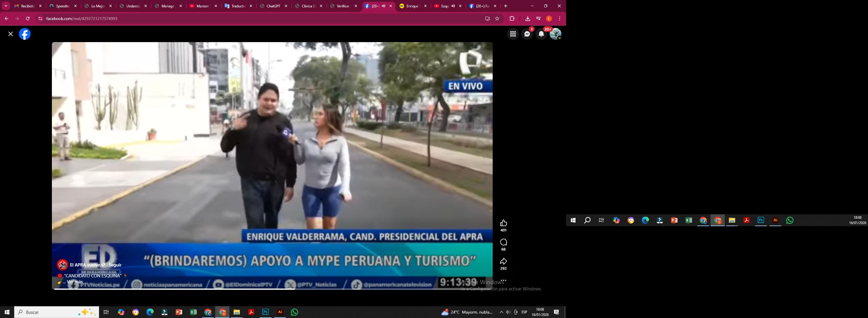The width and height of the screenshot is (868, 318).
Task: Open Messenger chats icon
Action: coord(527,34)
